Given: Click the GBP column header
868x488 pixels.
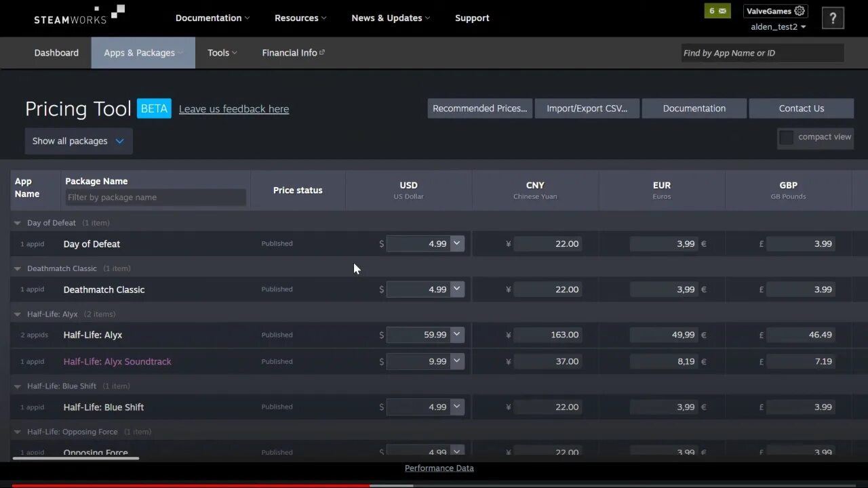Looking at the screenshot, I should click(x=788, y=190).
